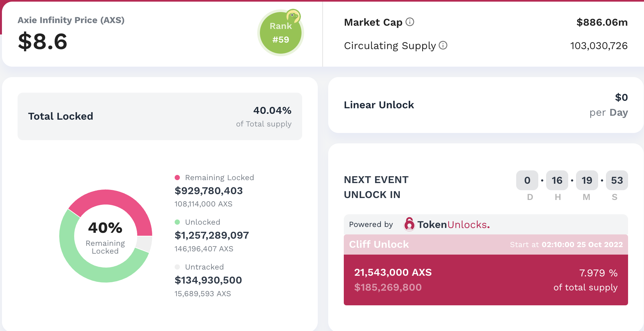
Task: Click the minutes countdown box
Action: click(587, 180)
